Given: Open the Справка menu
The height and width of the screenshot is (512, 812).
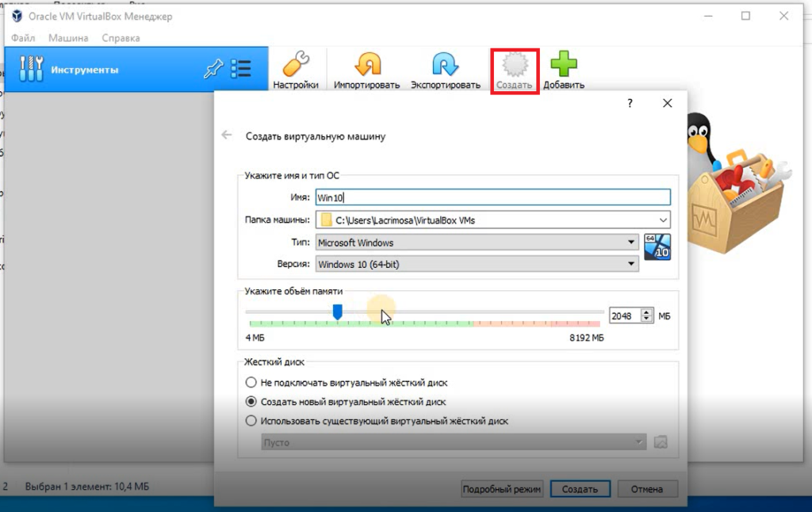Looking at the screenshot, I should tap(121, 38).
